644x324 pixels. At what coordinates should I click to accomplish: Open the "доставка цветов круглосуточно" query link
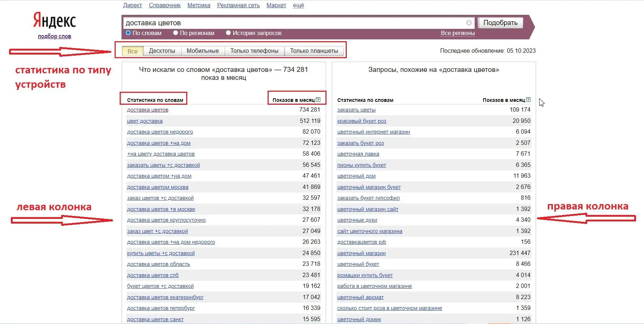[x=166, y=220]
